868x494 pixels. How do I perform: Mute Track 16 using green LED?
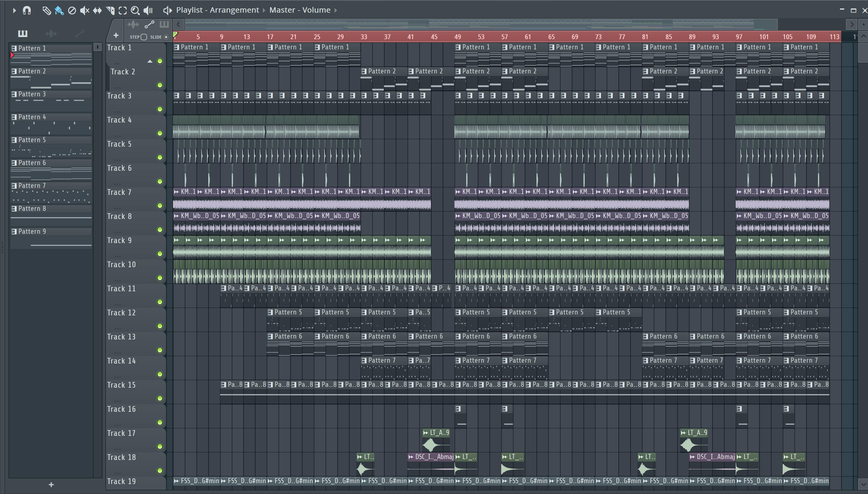tap(160, 422)
